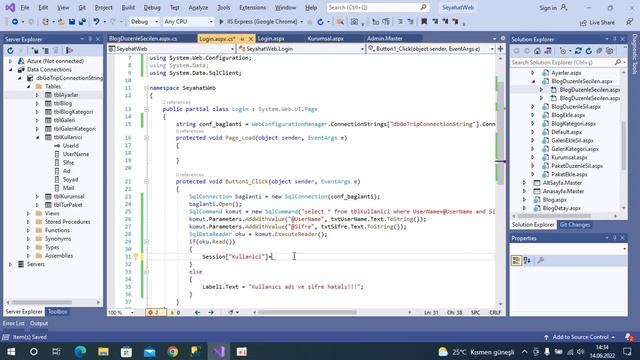Select the UserName column in tblKullanici
The width and height of the screenshot is (640, 360).
[76, 154]
